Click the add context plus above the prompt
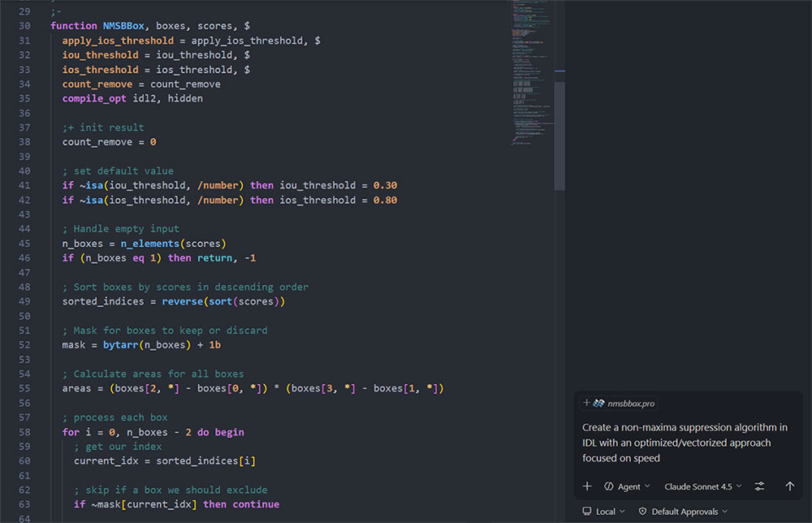 pyautogui.click(x=586, y=403)
